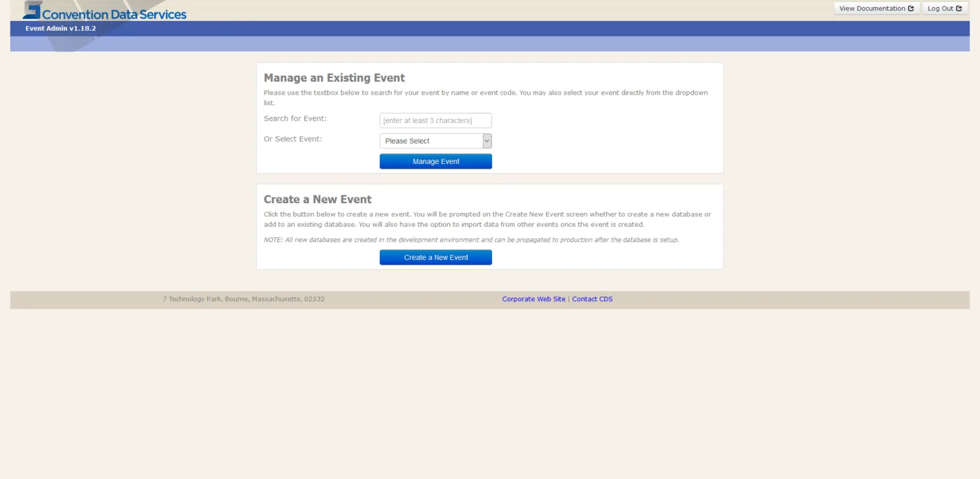Viewport: 980px width, 479px height.
Task: Click the blue Manage Event button
Action: pyautogui.click(x=435, y=162)
